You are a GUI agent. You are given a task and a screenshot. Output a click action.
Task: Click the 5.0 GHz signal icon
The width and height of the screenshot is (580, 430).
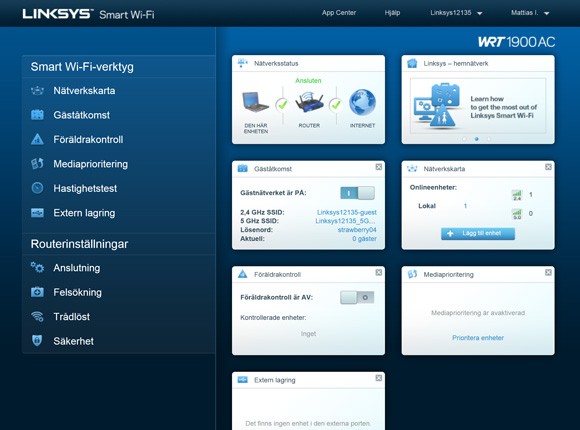[x=517, y=214]
